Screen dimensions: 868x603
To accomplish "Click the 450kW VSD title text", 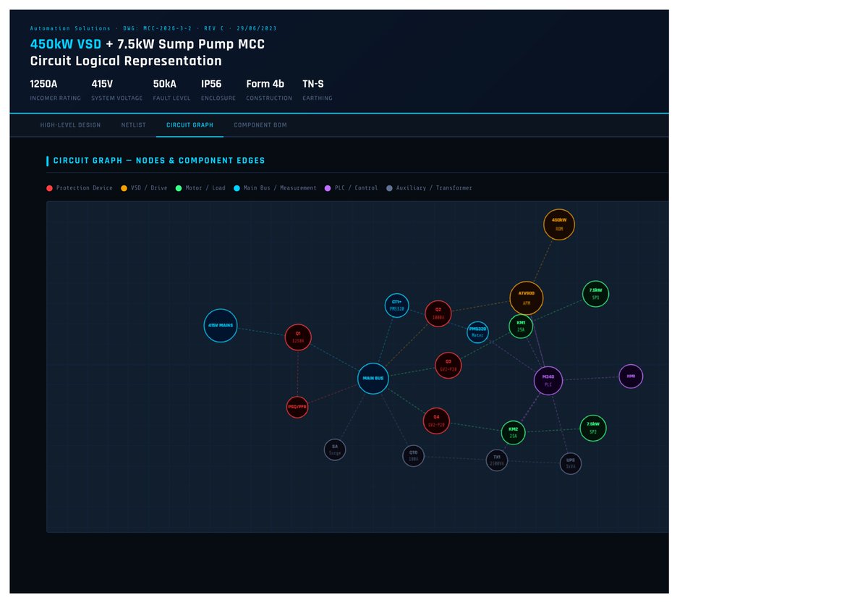I will tap(66, 44).
